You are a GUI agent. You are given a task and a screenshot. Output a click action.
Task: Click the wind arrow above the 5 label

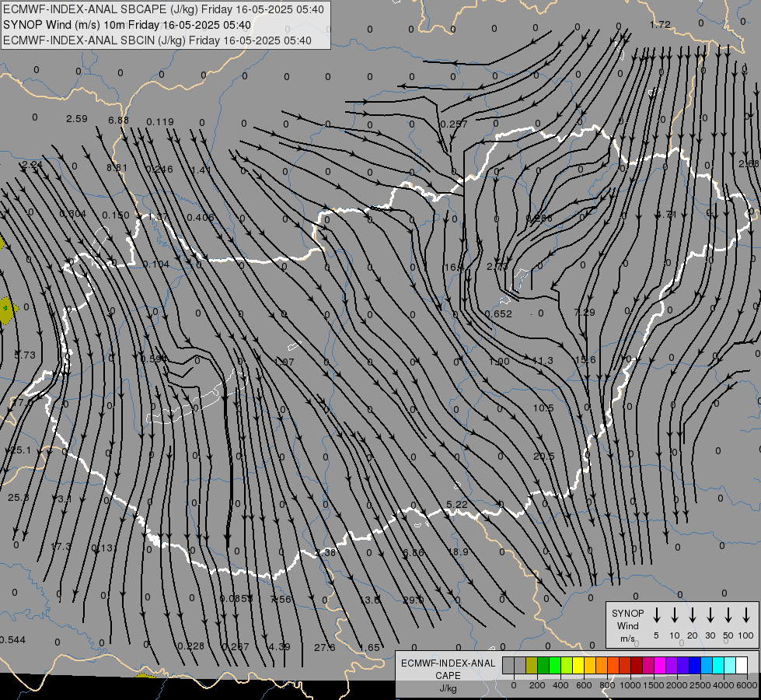[656, 615]
